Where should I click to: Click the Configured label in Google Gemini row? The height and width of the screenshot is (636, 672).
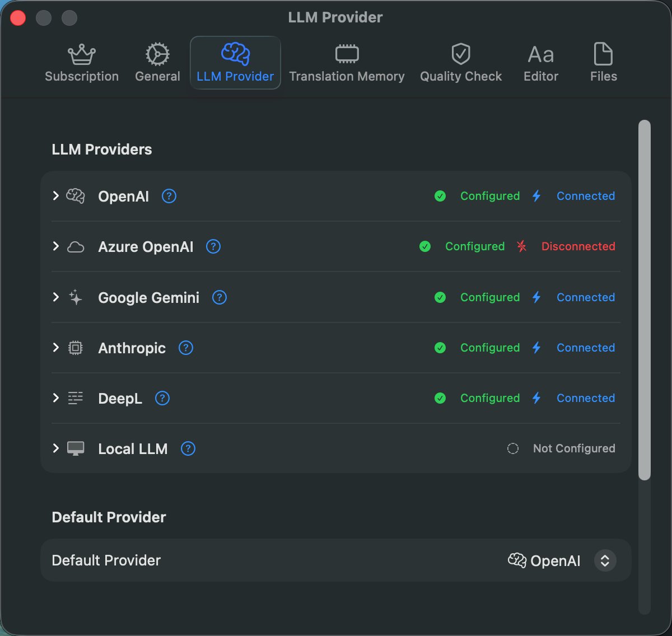490,297
